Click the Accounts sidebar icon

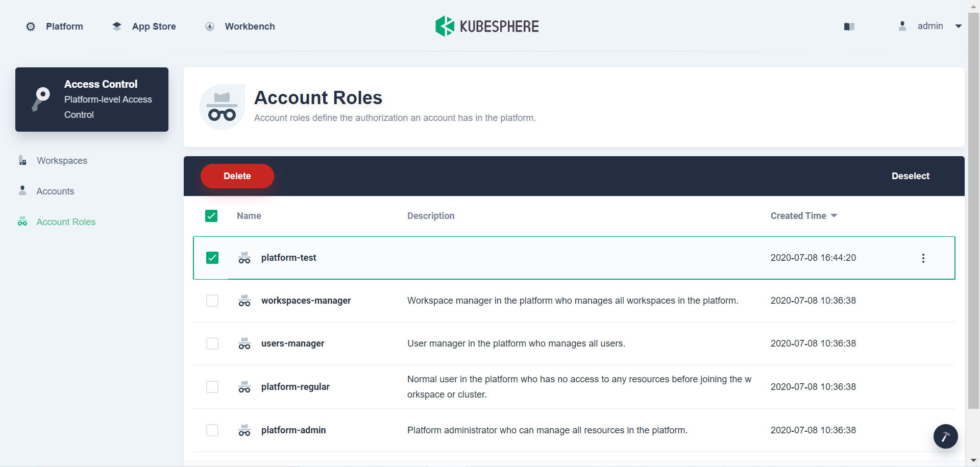(x=22, y=191)
